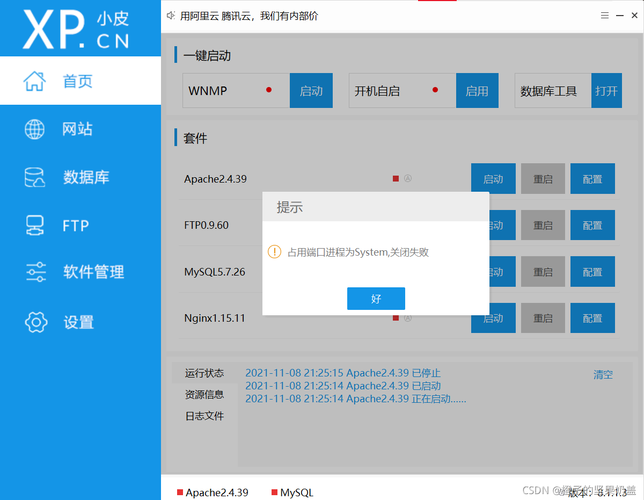Click the dialog message about System process

pos(358,252)
